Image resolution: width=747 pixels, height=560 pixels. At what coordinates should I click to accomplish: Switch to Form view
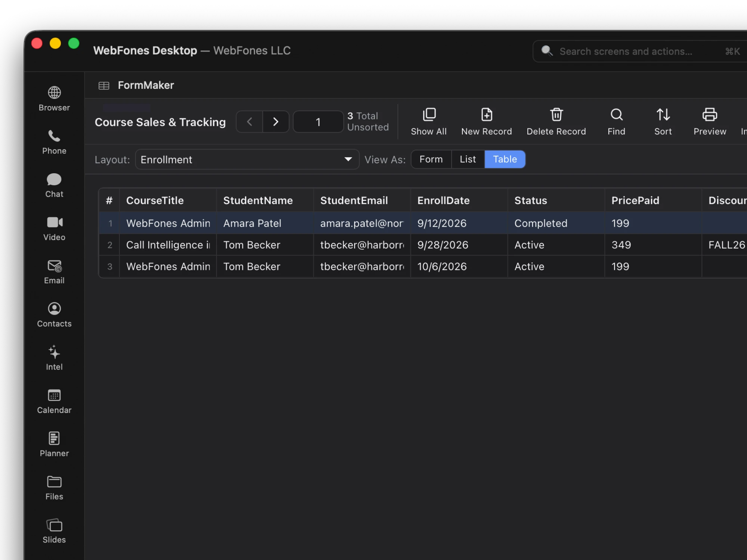431,159
